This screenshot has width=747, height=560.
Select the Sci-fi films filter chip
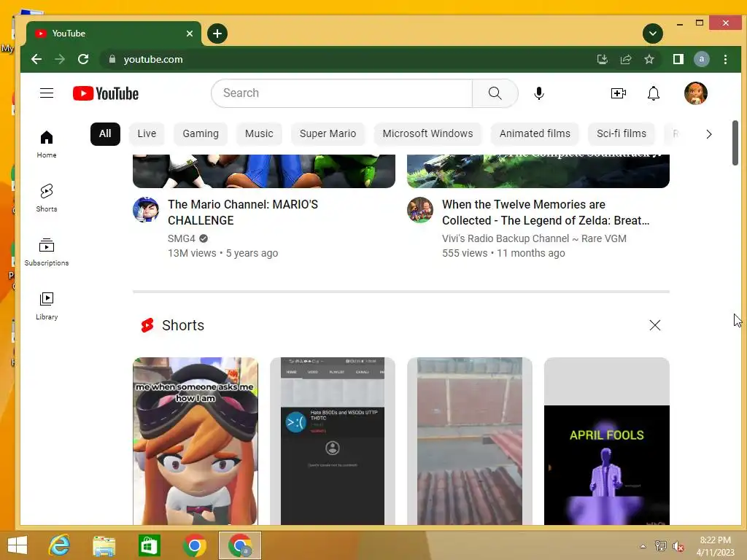click(x=622, y=134)
